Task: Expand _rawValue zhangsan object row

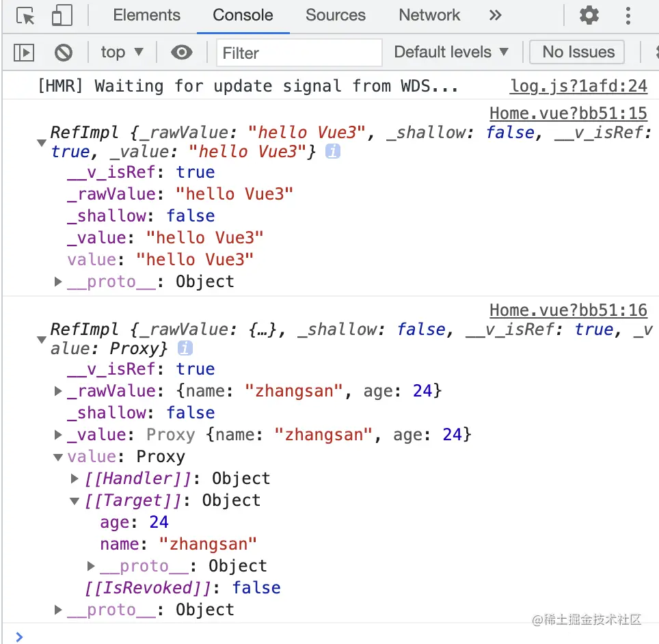Action: click(x=58, y=391)
